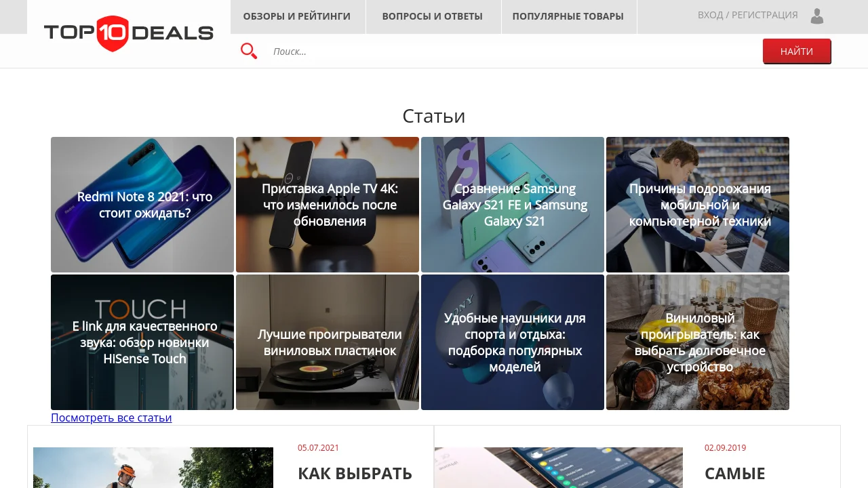This screenshot has width=868, height=488.
Task: Open the Samsung Galaxy S21 FE comparison article
Action: point(513,205)
